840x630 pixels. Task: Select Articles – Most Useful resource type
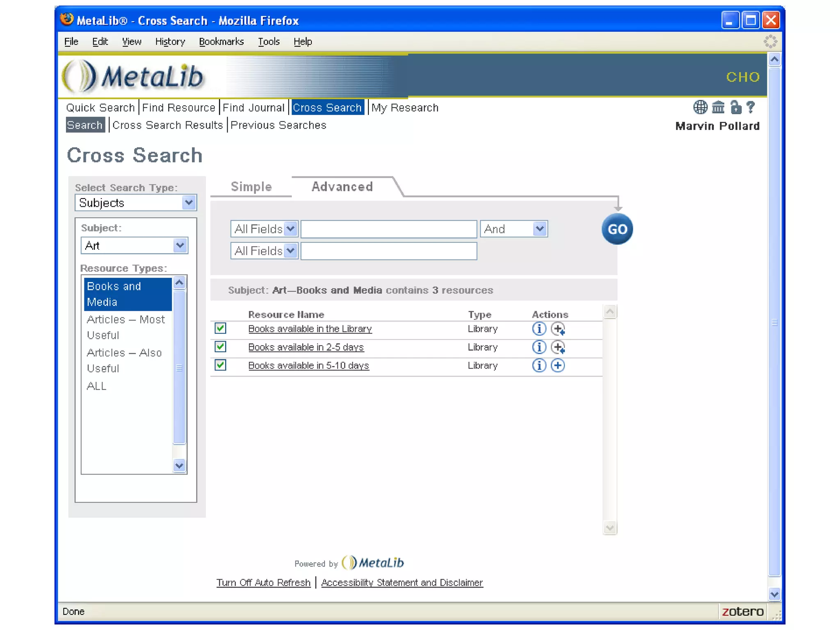(x=128, y=327)
